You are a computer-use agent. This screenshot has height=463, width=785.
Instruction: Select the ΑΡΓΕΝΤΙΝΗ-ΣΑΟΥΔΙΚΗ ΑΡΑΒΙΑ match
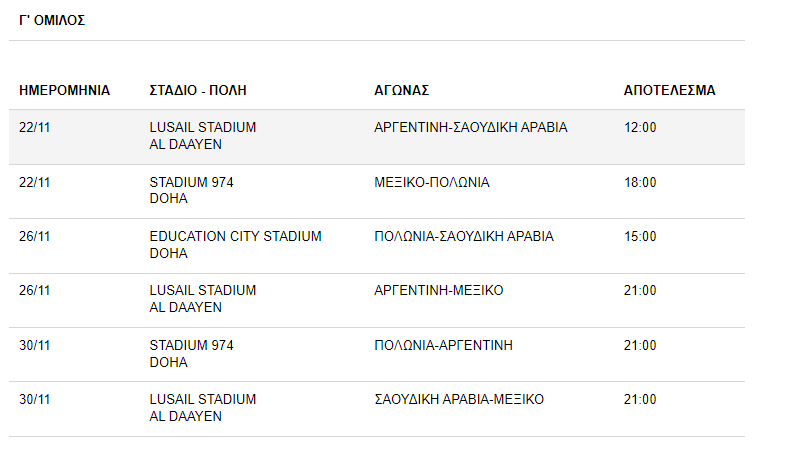471,128
